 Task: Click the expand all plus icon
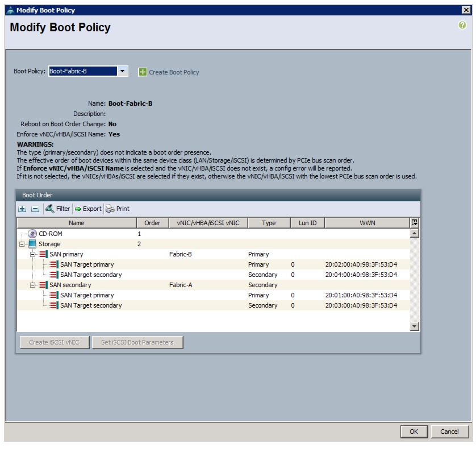tap(22, 209)
